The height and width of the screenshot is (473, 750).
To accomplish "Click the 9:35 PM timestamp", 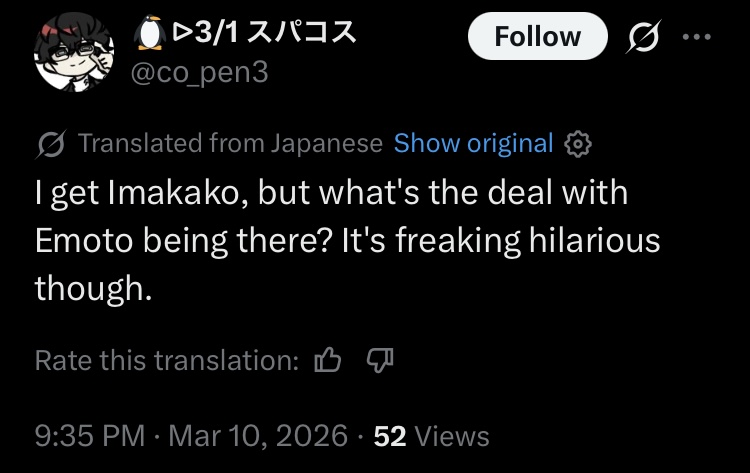I will (x=89, y=436).
